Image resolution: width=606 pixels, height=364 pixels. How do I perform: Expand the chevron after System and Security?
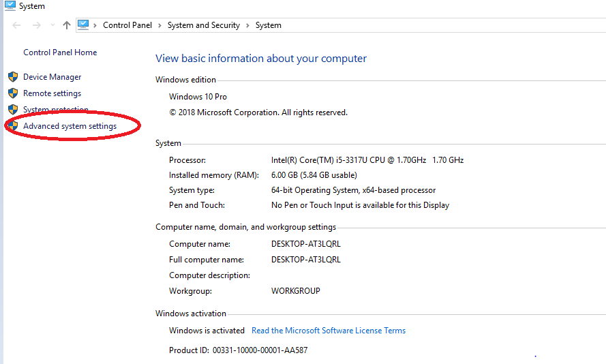pyautogui.click(x=247, y=25)
